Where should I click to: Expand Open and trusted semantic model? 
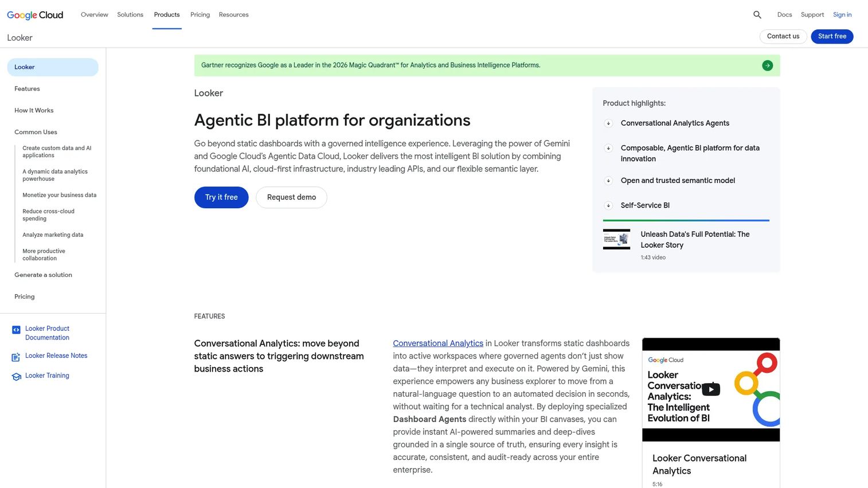[608, 181]
